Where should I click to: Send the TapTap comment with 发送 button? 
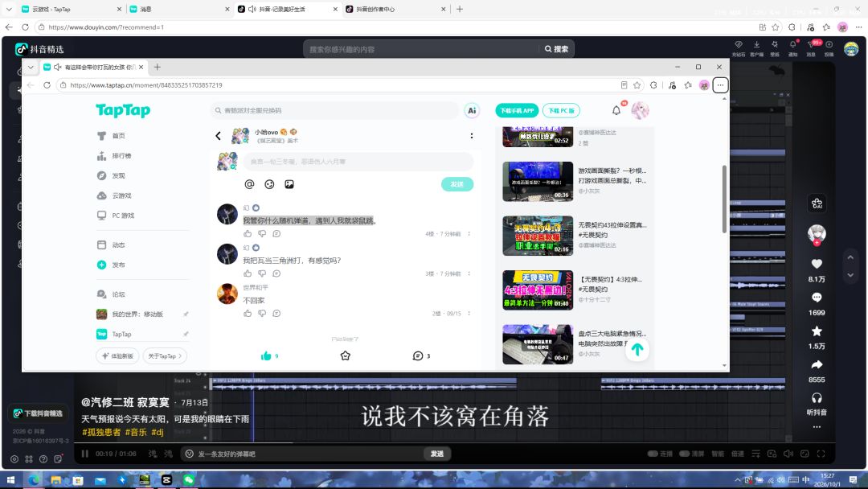click(457, 184)
